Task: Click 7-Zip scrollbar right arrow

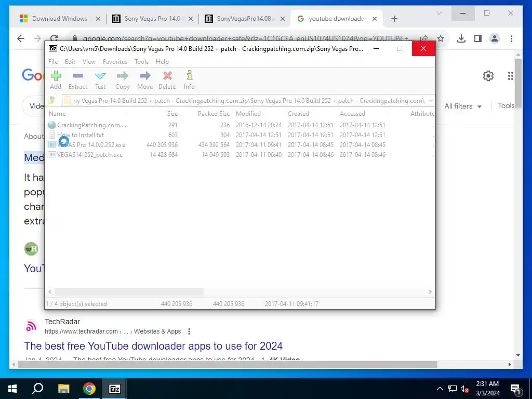Action: (x=430, y=292)
